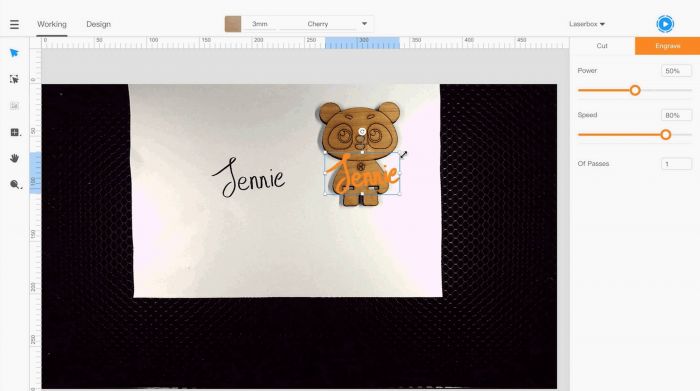
Task: Click the Of Passes input field
Action: pyautogui.click(x=676, y=164)
